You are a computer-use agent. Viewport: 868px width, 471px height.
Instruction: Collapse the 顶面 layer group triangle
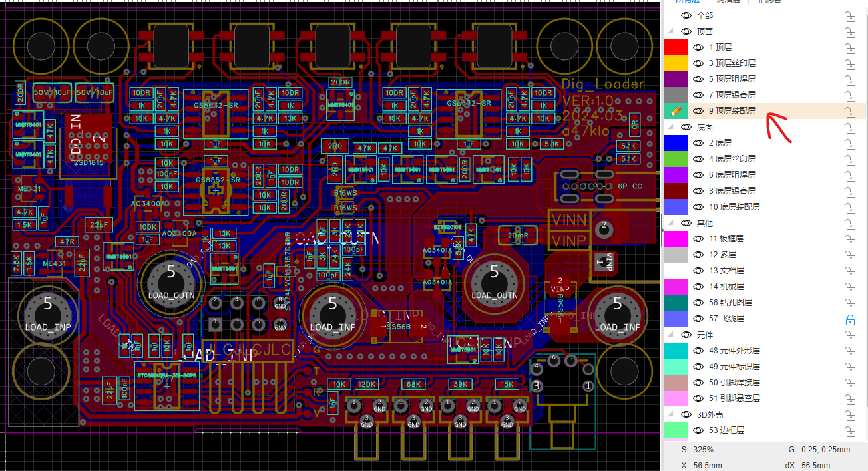(670, 31)
